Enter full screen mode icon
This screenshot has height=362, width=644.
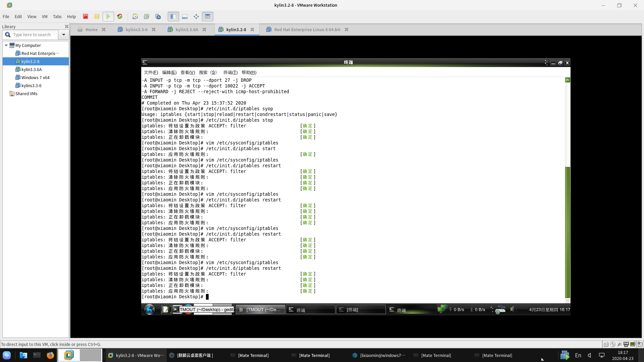click(196, 16)
